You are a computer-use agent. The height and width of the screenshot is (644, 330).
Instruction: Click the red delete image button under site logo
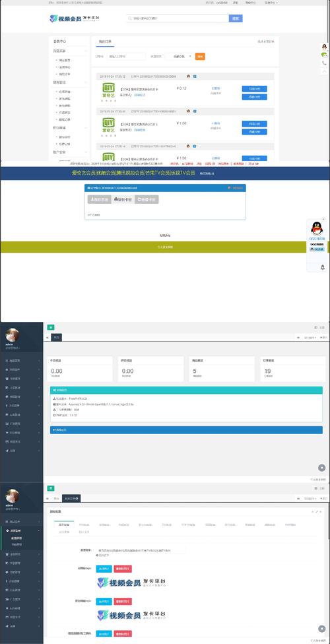coord(123,569)
